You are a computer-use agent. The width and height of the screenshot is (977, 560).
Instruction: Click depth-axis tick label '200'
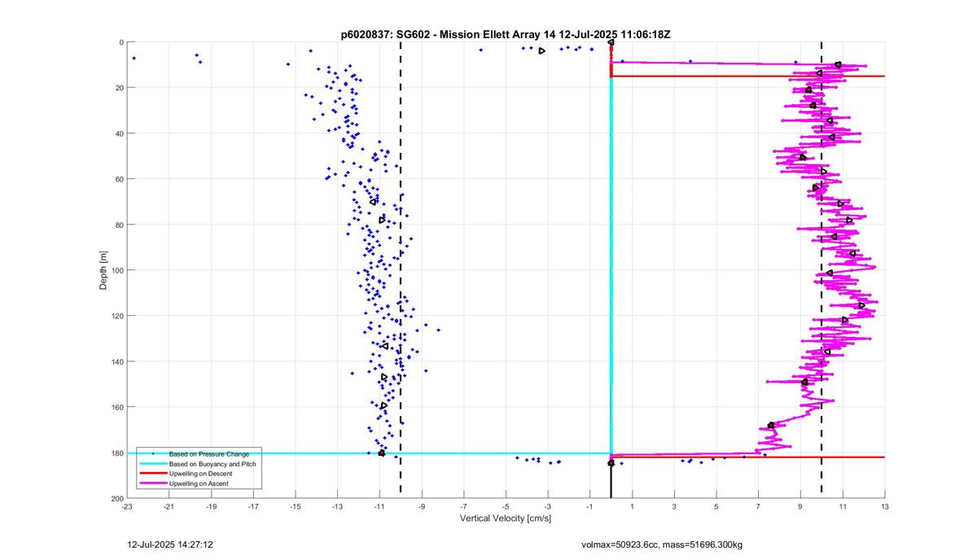(117, 498)
